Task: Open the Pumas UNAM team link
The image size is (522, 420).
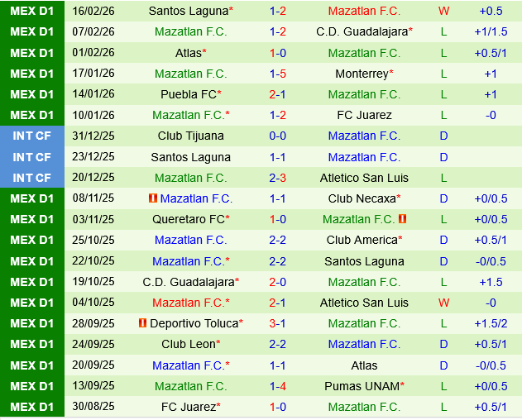Action: pyautogui.click(x=362, y=385)
